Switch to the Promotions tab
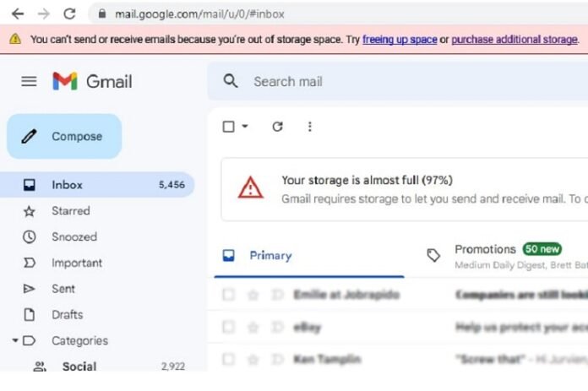588x391 pixels. click(x=485, y=250)
